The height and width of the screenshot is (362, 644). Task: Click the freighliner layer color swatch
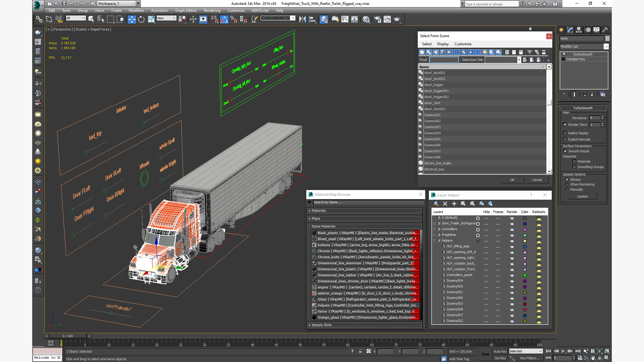[525, 235]
